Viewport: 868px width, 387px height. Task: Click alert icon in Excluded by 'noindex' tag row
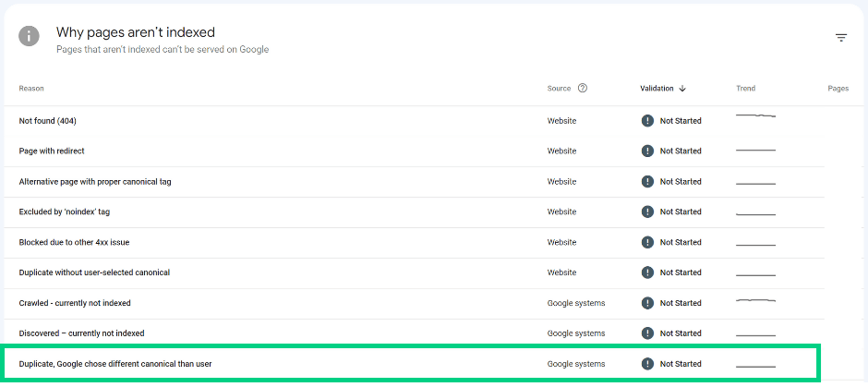pos(647,212)
